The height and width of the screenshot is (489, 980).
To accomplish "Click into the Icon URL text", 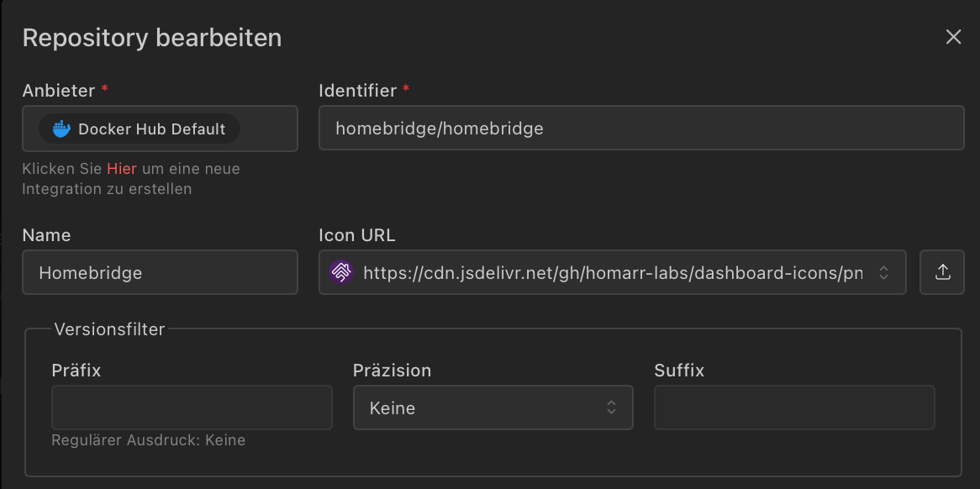I will pos(612,272).
